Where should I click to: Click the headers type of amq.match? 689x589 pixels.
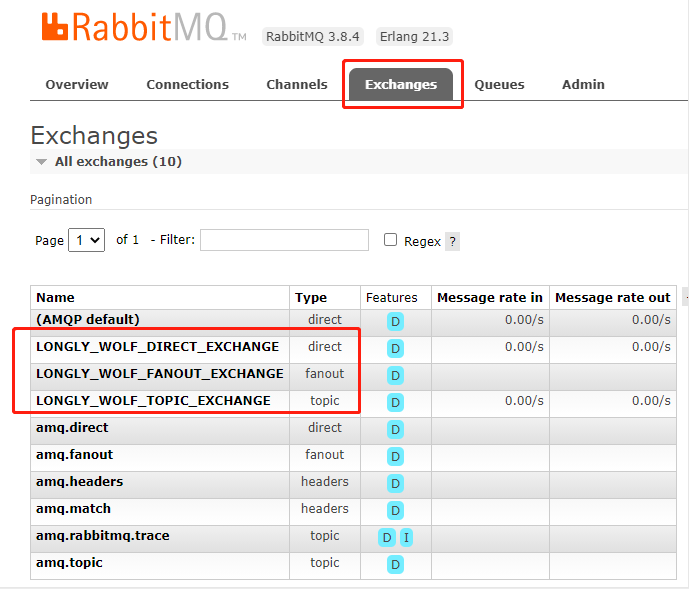pyautogui.click(x=325, y=509)
